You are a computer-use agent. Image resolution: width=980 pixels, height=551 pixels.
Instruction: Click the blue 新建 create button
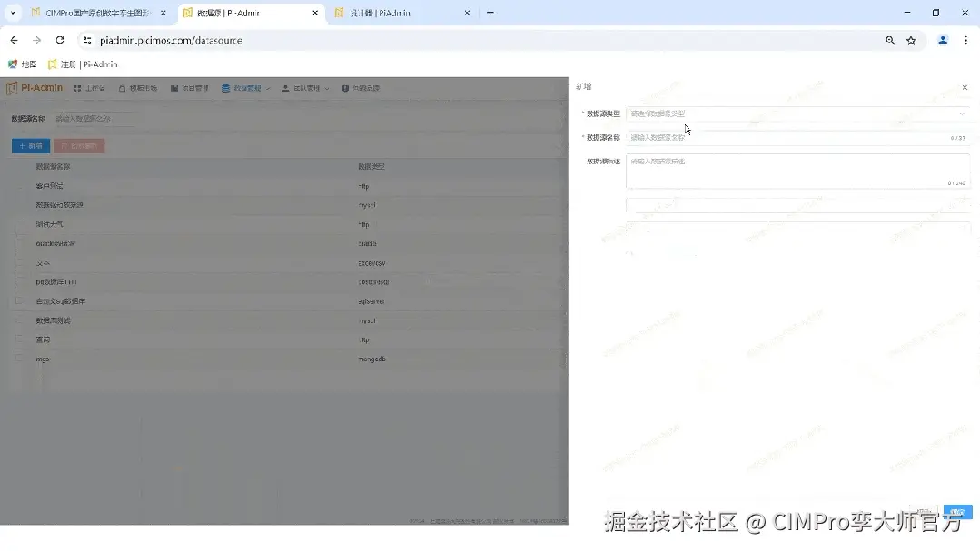[30, 144]
